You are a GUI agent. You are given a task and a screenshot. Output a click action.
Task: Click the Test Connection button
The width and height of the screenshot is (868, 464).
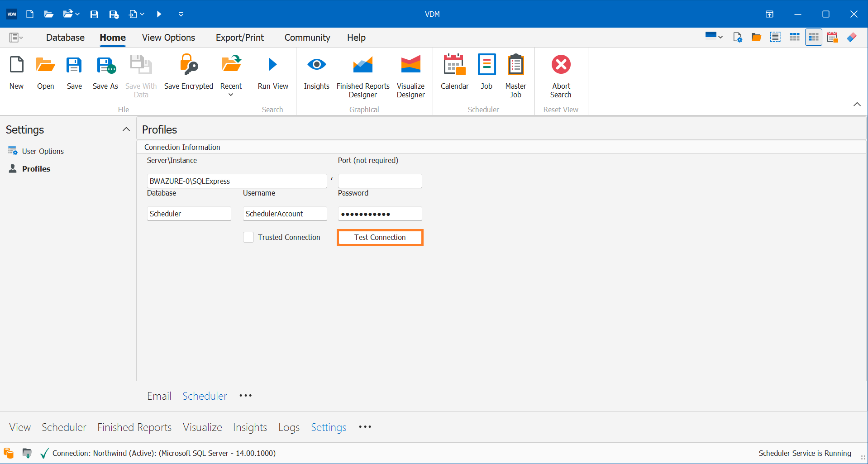coord(380,238)
